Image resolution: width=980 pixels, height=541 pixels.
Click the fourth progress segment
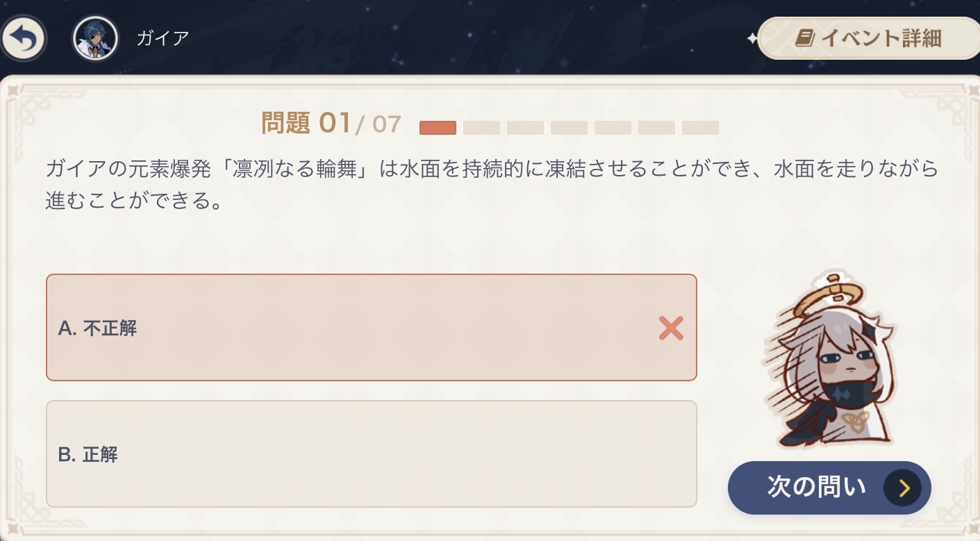[569, 128]
